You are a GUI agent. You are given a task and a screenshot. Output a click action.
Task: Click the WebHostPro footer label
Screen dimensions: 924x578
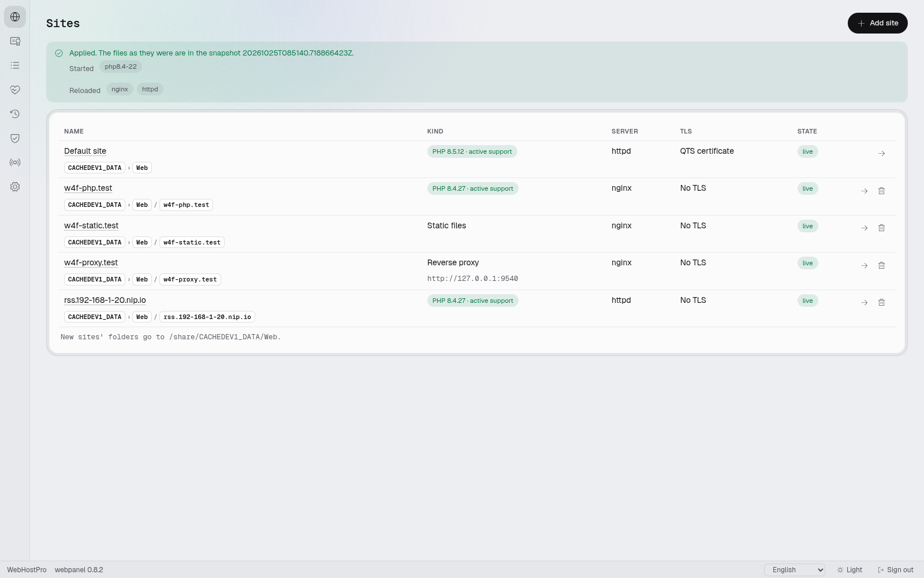27,570
